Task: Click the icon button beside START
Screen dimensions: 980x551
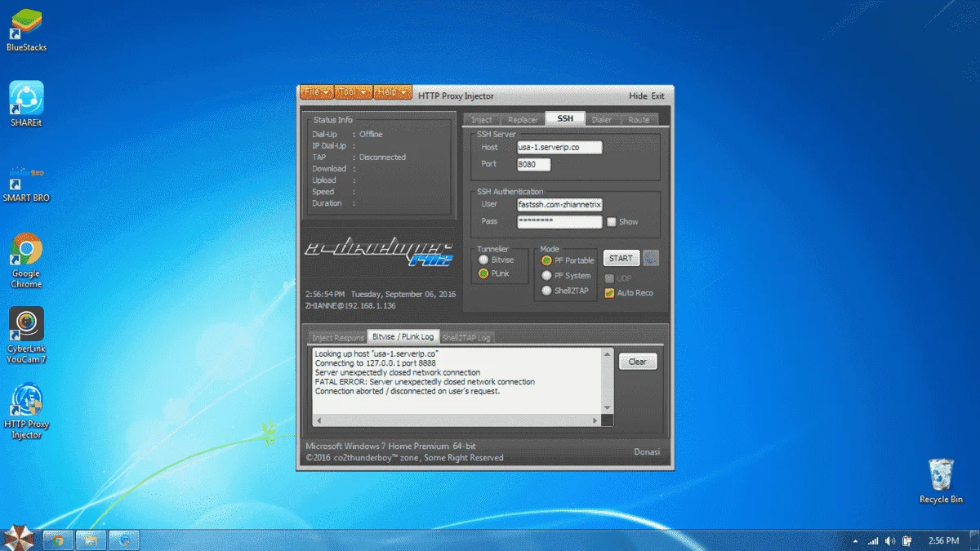Action: (651, 258)
